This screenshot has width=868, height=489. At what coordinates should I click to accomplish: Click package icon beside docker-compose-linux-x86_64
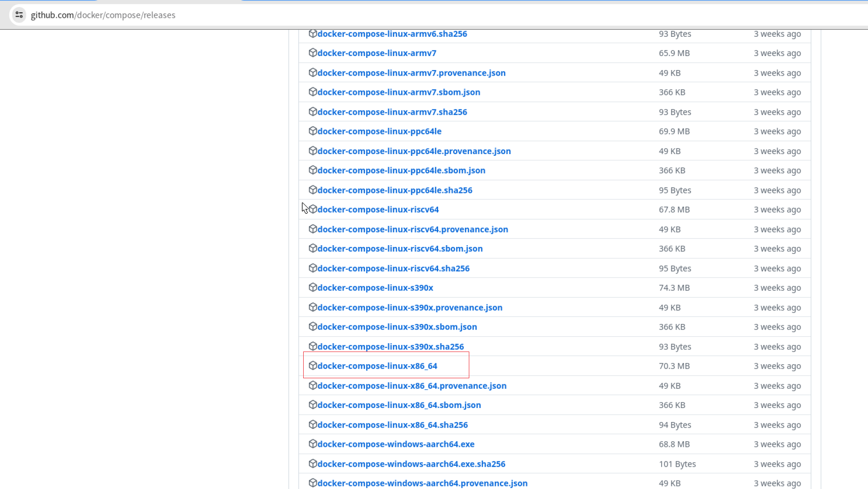point(312,366)
